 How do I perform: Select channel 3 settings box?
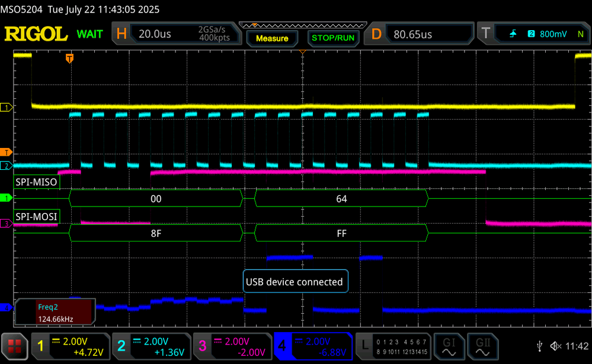232,346
